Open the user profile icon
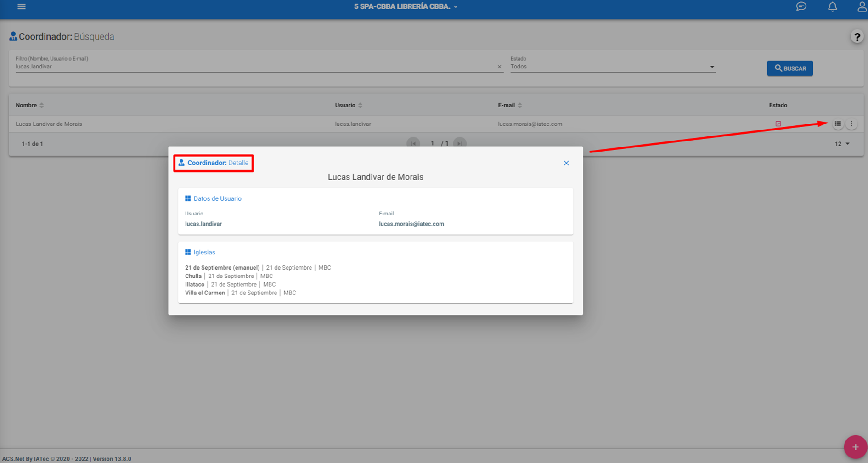The height and width of the screenshot is (463, 868). click(862, 6)
